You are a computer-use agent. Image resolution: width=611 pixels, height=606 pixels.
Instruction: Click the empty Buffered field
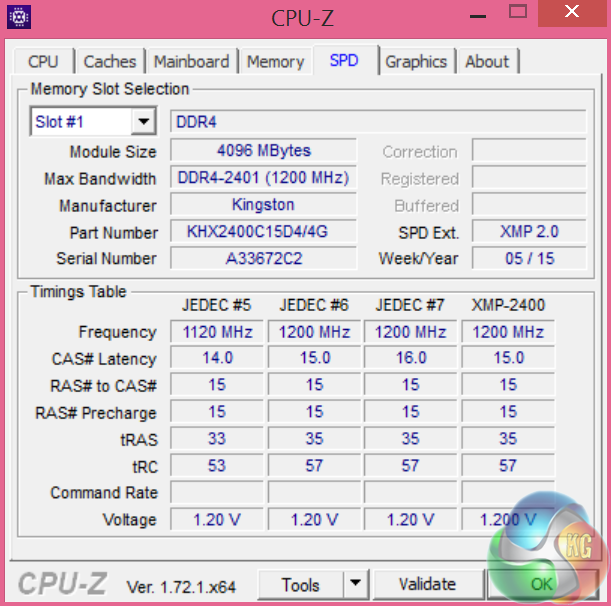(x=529, y=205)
